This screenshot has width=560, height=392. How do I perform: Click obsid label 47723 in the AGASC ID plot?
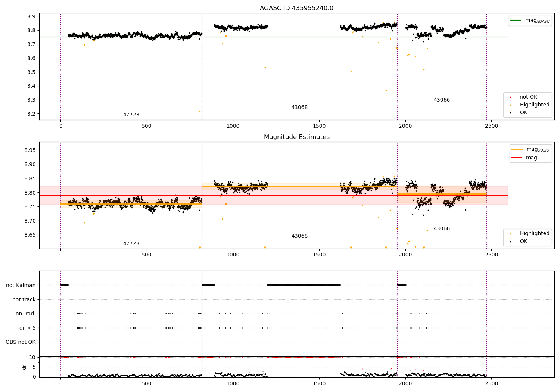coord(131,115)
